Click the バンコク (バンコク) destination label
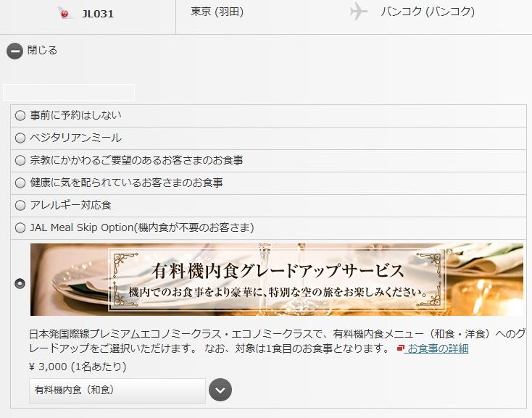This screenshot has height=418, width=532. (x=428, y=12)
